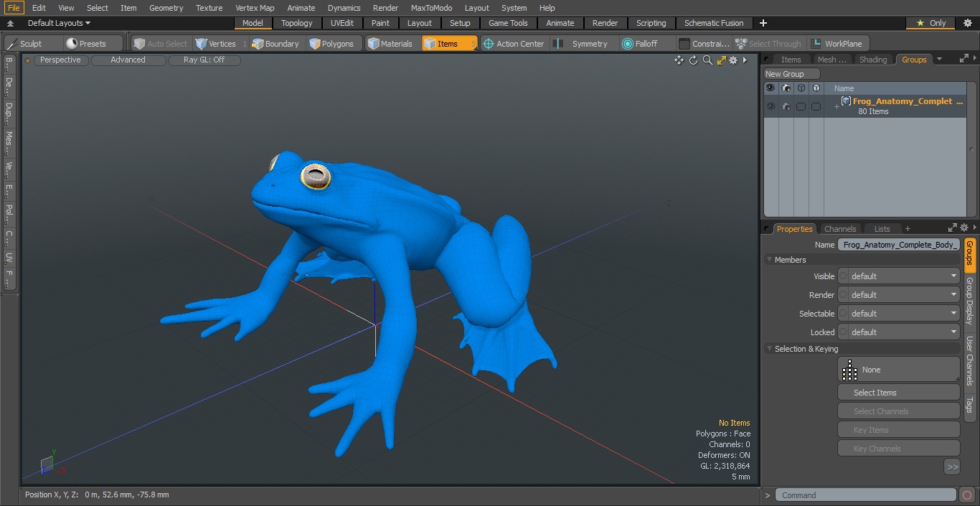Click the None keying set button
Screen dimensions: 980x506
coord(899,370)
